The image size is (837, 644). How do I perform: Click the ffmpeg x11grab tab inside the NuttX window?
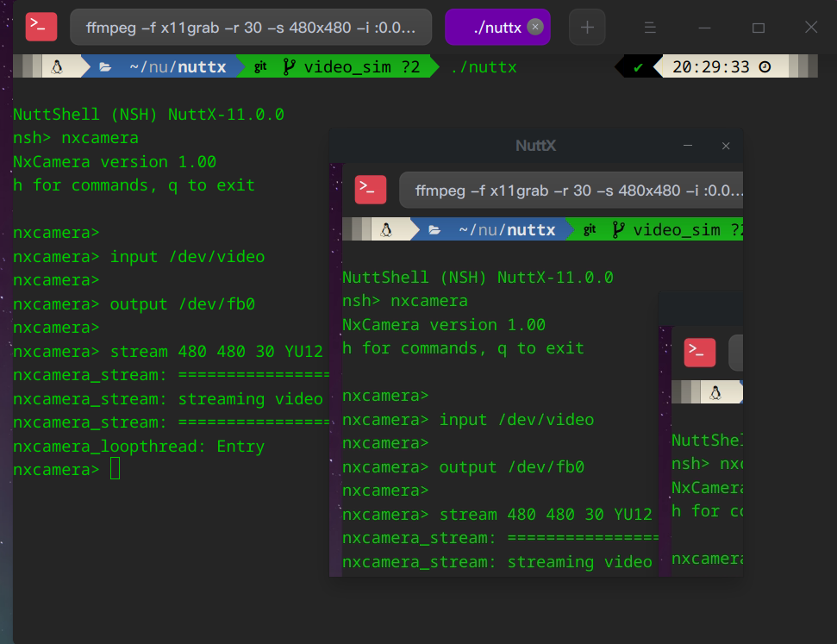(572, 191)
